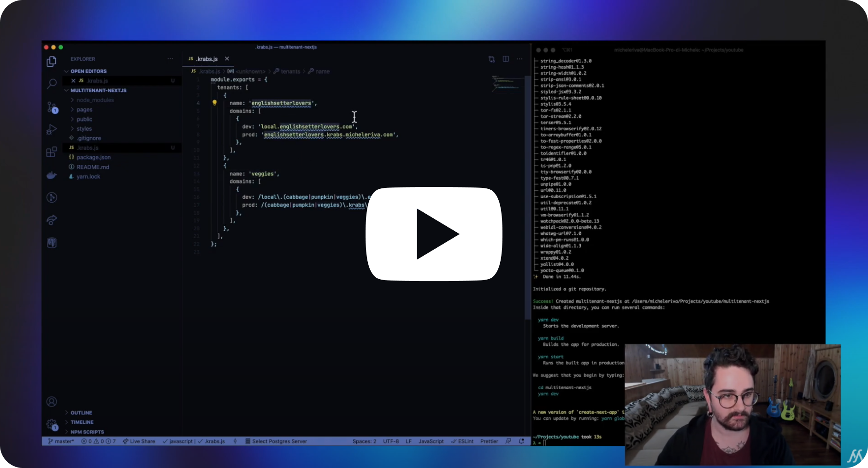Screen dimensions: 868x468
Task: Click the editor vertical scrollbar
Action: (527, 198)
